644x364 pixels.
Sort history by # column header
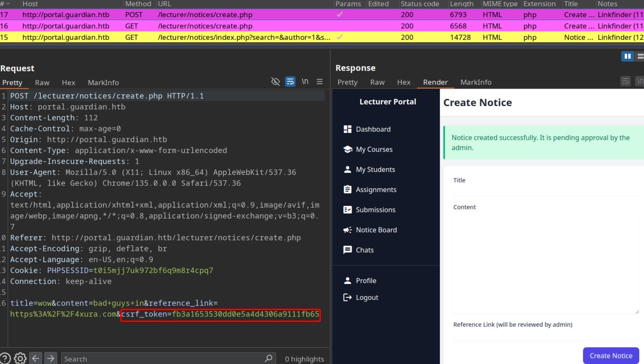coord(6,4)
